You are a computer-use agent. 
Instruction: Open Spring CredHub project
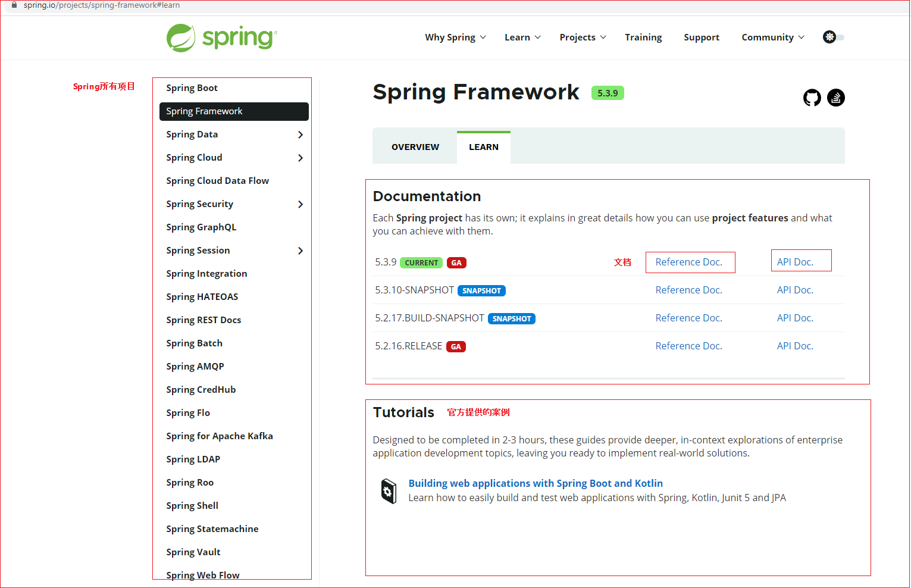201,390
